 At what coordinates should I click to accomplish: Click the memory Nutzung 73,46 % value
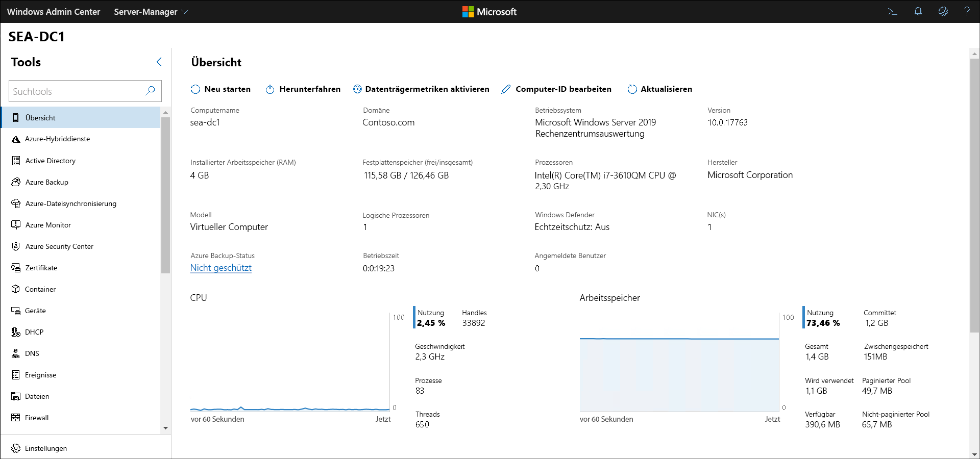823,323
